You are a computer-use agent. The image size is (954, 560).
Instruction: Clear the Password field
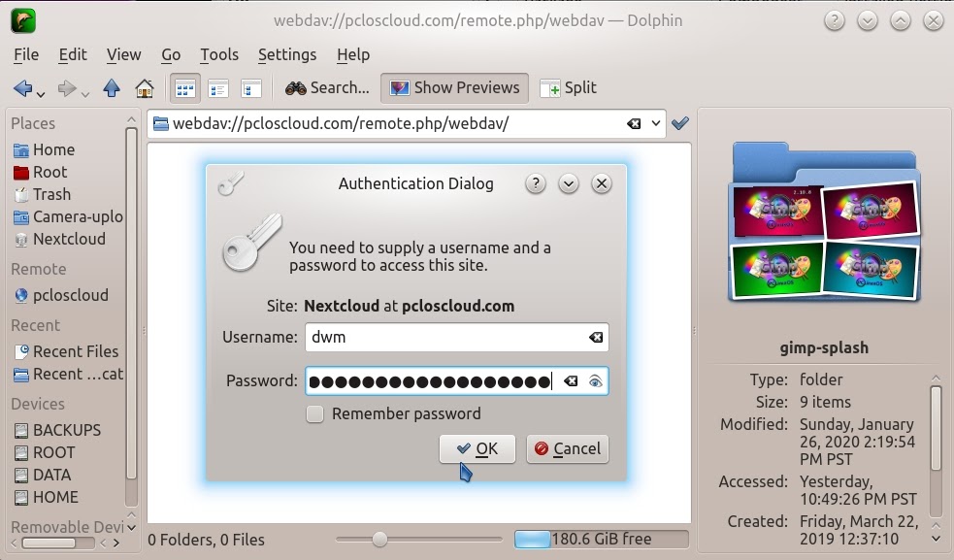click(571, 381)
